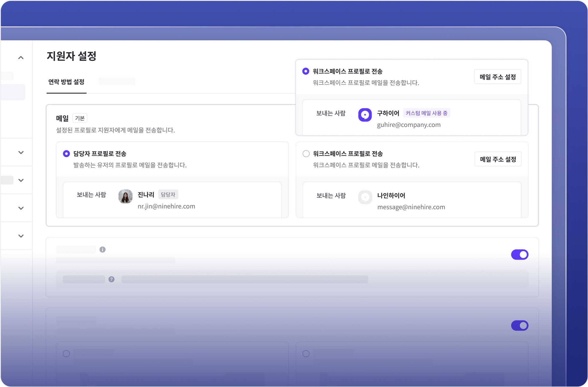Select unselected 워크스페이스 프로필로 전송 radio button
Viewport: 588px width, 387px height.
coord(306,154)
